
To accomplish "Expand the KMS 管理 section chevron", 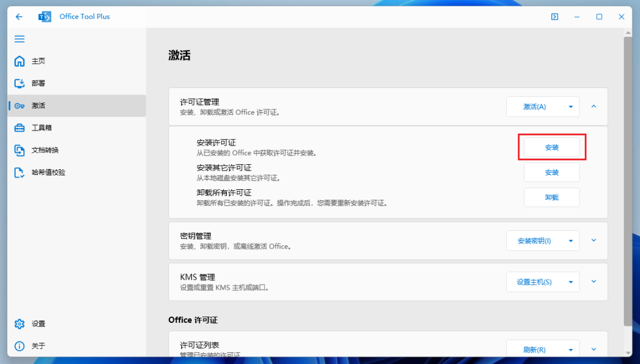I will 594,282.
